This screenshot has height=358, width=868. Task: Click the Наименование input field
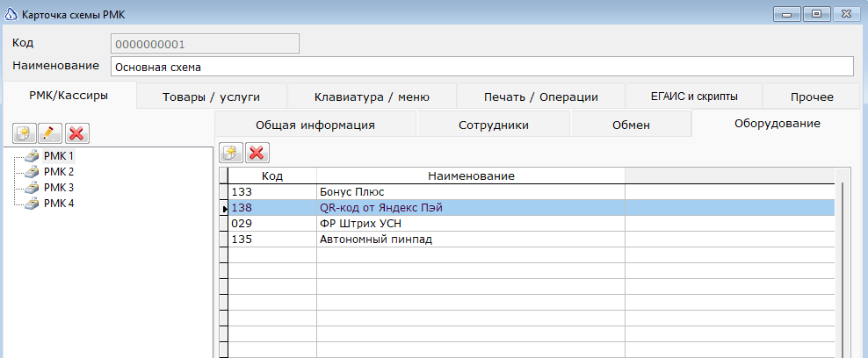[x=481, y=67]
